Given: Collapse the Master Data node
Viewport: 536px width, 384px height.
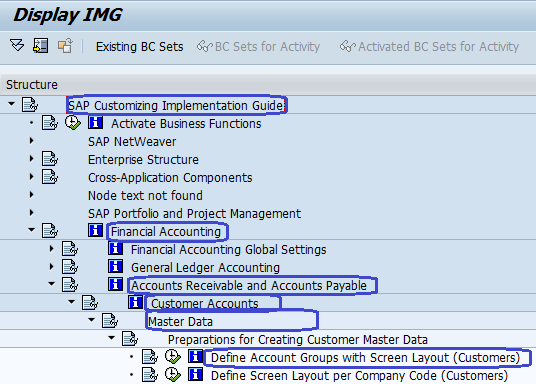Looking at the screenshot, I should click(92, 320).
